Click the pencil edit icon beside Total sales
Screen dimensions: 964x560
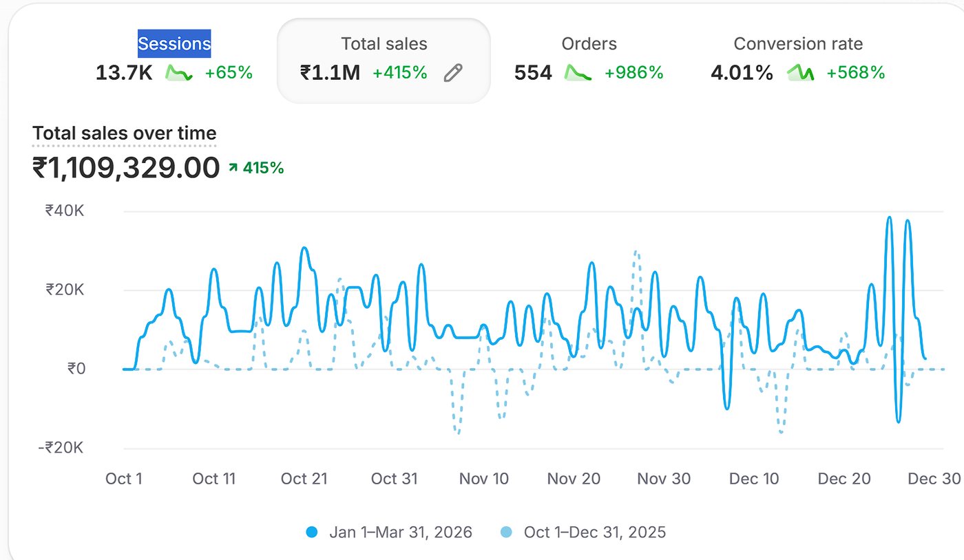click(x=452, y=72)
